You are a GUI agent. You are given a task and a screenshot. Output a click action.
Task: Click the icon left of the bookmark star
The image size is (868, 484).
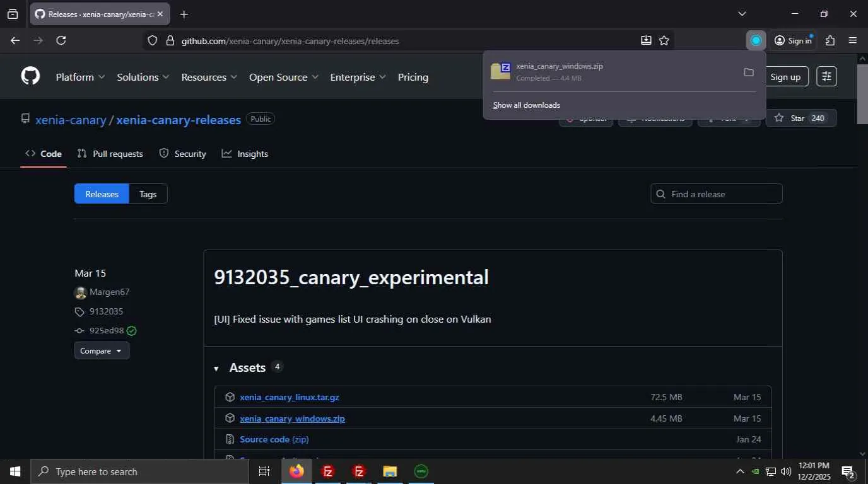pos(646,40)
